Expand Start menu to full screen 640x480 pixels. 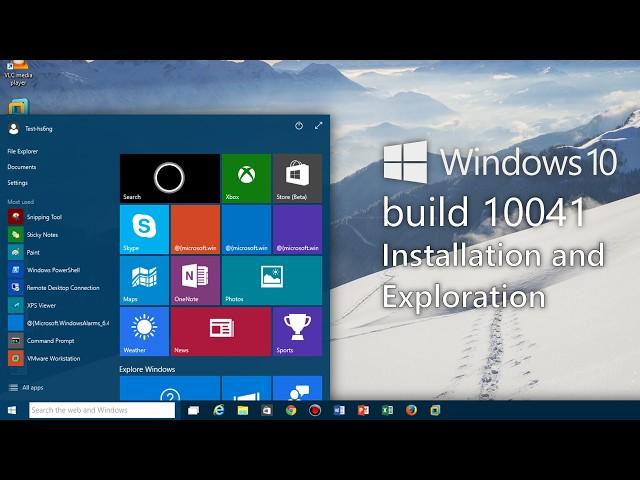click(x=319, y=126)
